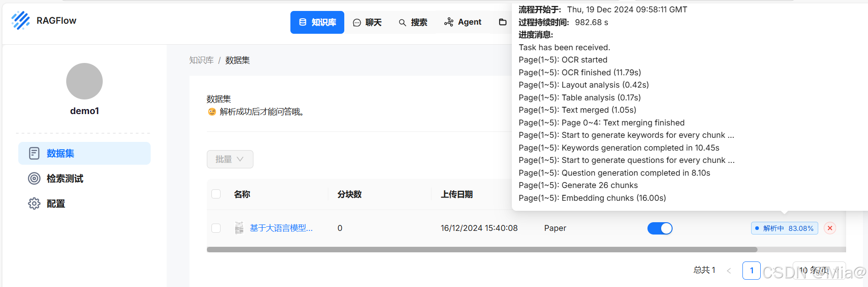Click the 数据集 sidebar document icon
868x287 pixels.
(34, 153)
